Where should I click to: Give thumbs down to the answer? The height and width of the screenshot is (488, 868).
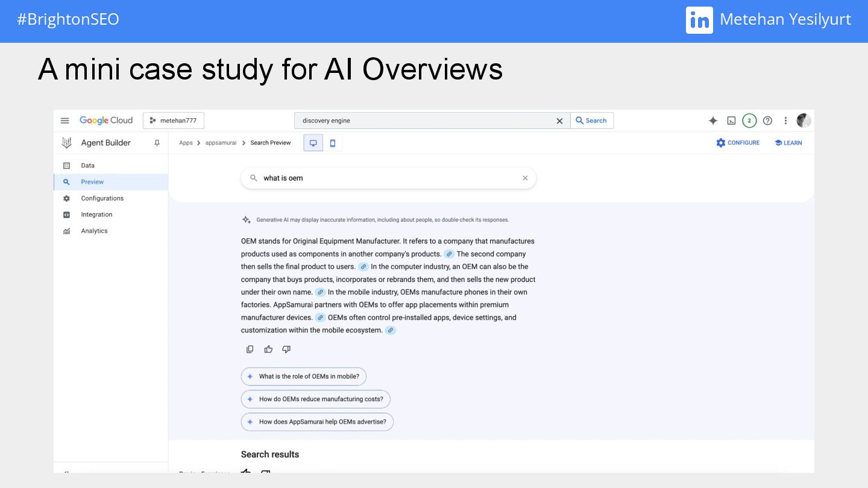pos(286,349)
